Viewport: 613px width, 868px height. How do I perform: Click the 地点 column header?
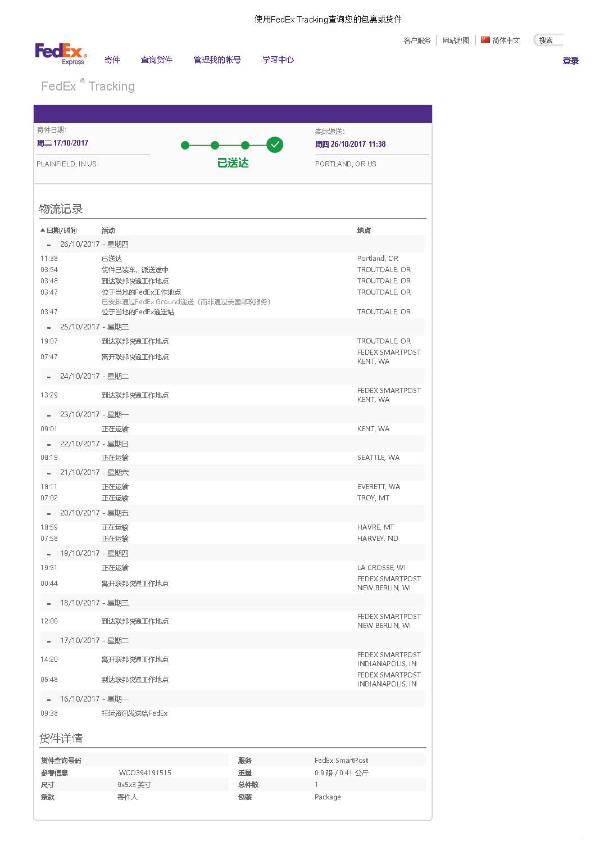pos(364,230)
